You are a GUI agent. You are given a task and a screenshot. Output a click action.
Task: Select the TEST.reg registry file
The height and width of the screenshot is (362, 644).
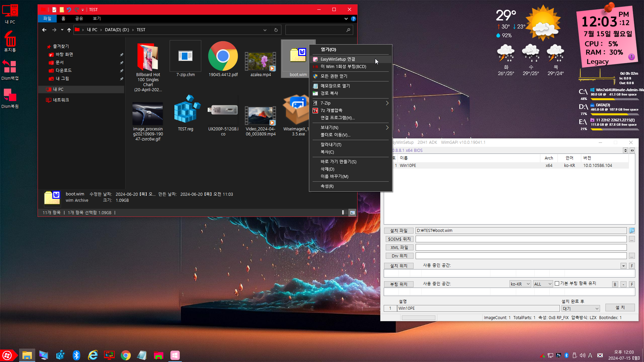tap(185, 113)
